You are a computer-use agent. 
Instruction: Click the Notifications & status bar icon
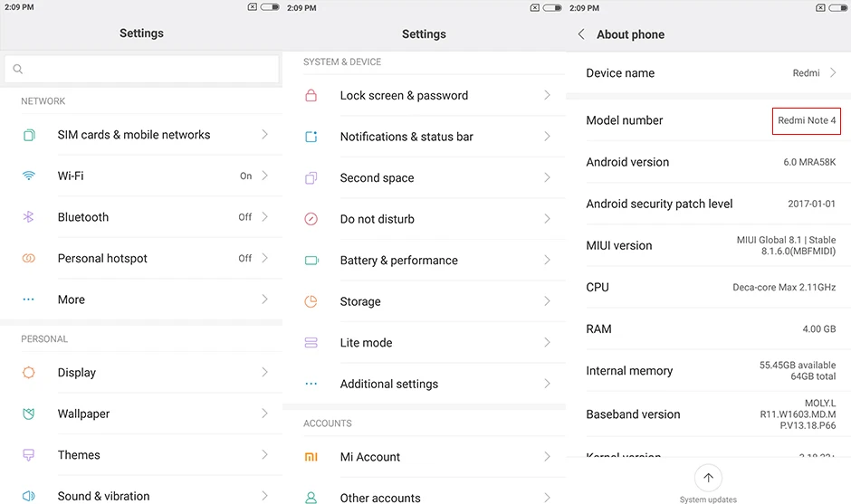pos(311,137)
